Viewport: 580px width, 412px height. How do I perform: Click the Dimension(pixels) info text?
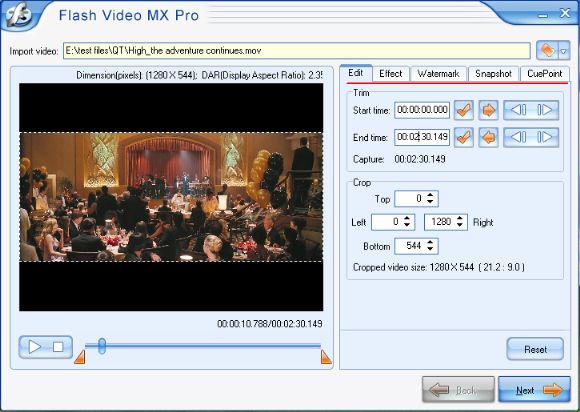(199, 75)
